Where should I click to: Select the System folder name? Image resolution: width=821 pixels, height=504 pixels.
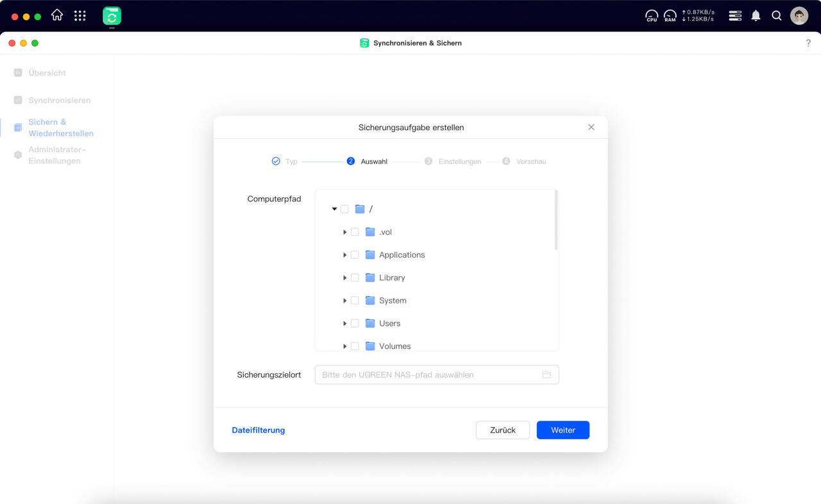(393, 301)
